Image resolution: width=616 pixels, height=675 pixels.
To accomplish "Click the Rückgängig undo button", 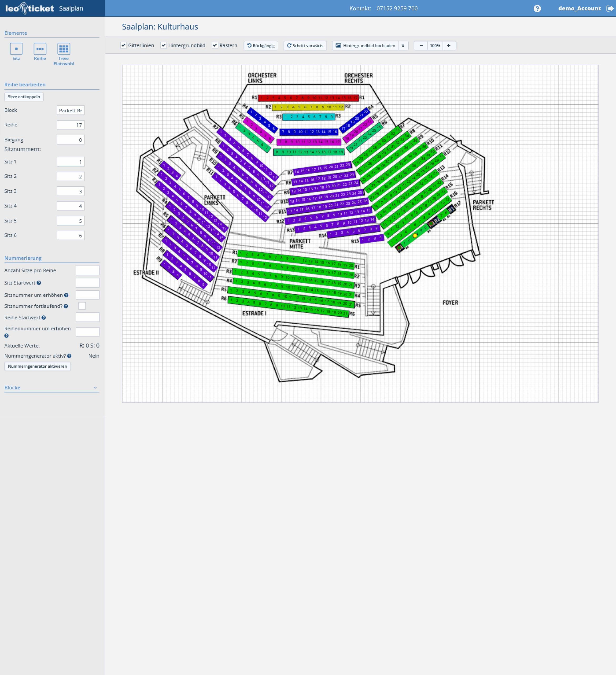I will [x=261, y=46].
